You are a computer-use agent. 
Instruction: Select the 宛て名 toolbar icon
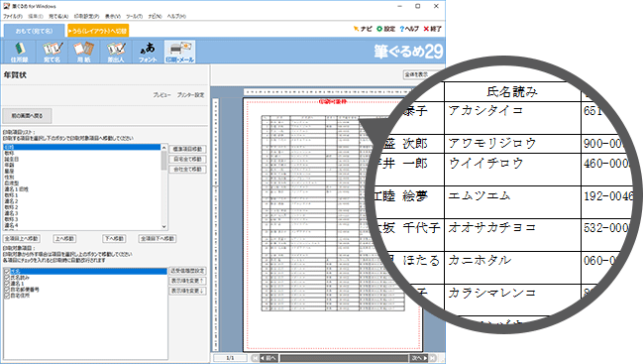52,52
